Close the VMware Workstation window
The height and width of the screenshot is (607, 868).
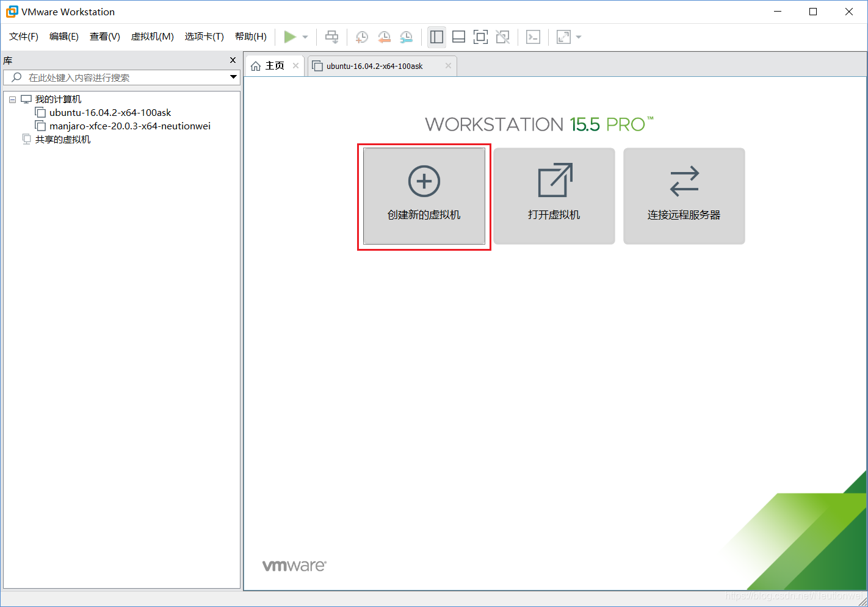click(849, 12)
